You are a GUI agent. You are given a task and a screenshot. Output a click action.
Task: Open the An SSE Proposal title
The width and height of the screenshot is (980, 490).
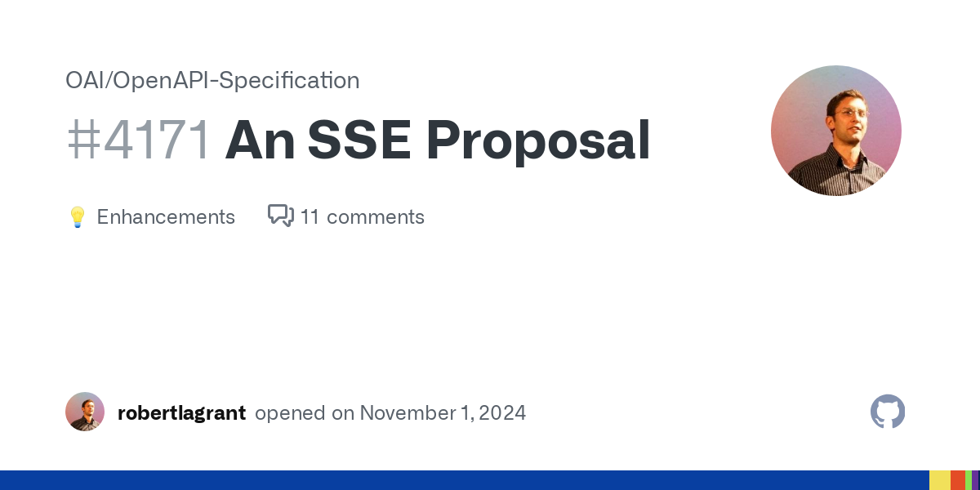tap(438, 140)
